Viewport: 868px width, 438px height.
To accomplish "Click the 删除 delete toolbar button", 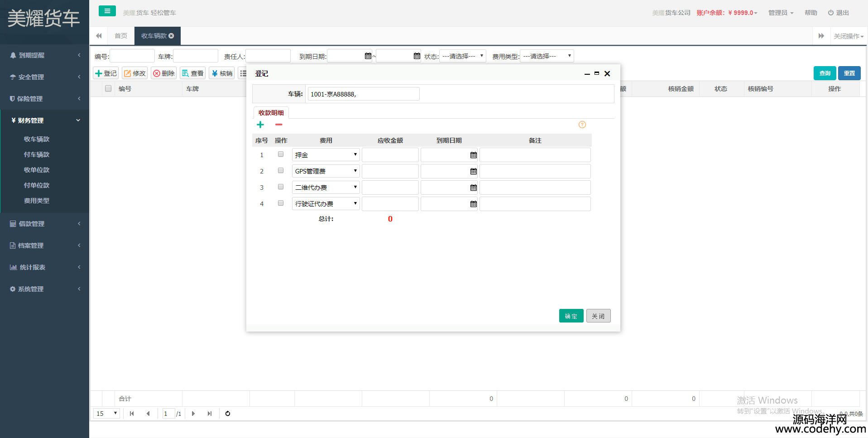I will (164, 73).
